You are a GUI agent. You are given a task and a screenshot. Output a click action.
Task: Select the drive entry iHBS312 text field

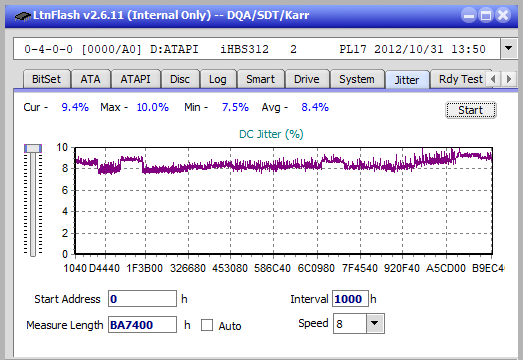257,49
